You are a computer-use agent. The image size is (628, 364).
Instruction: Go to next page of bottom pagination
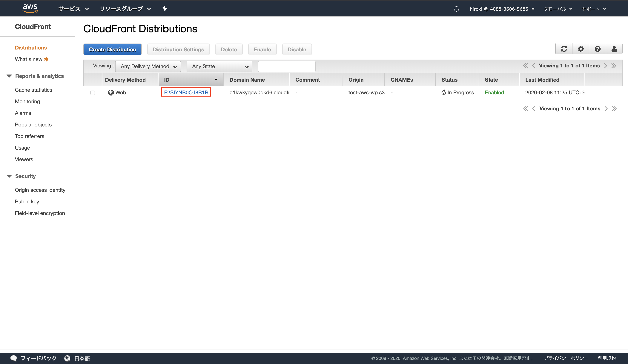pyautogui.click(x=606, y=109)
